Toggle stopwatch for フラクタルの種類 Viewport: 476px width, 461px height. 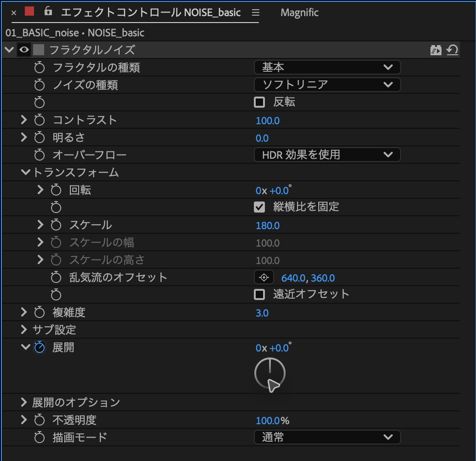[x=40, y=68]
